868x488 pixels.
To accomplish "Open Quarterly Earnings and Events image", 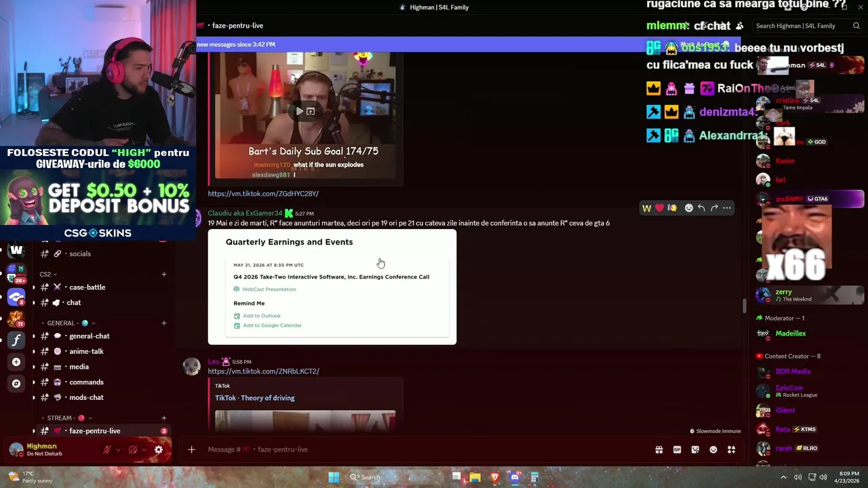I will click(x=332, y=287).
